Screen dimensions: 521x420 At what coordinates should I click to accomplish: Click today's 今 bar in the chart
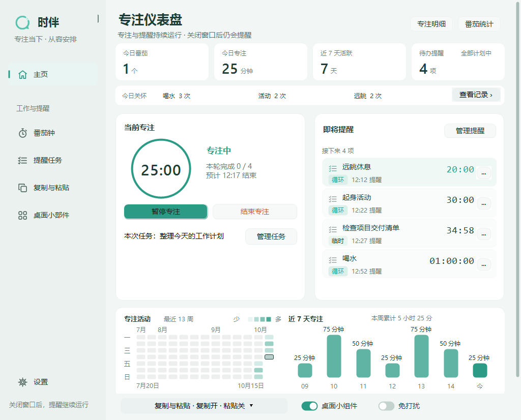click(480, 371)
